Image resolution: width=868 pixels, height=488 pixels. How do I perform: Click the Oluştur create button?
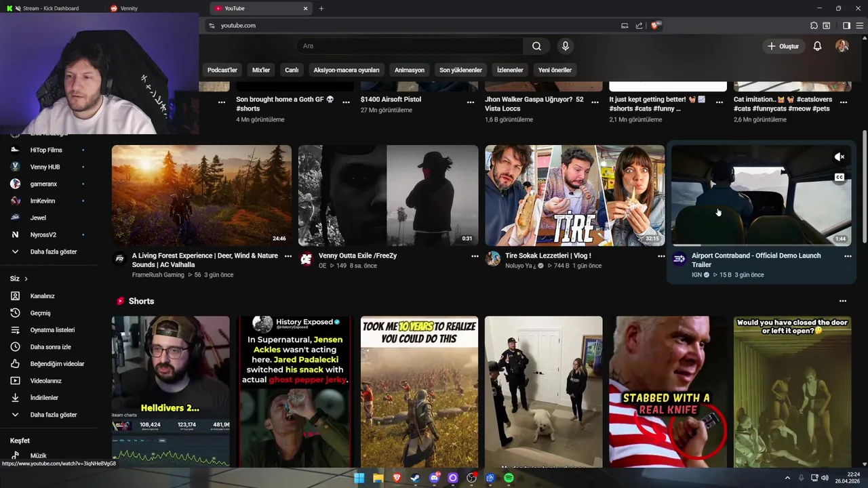pos(783,46)
